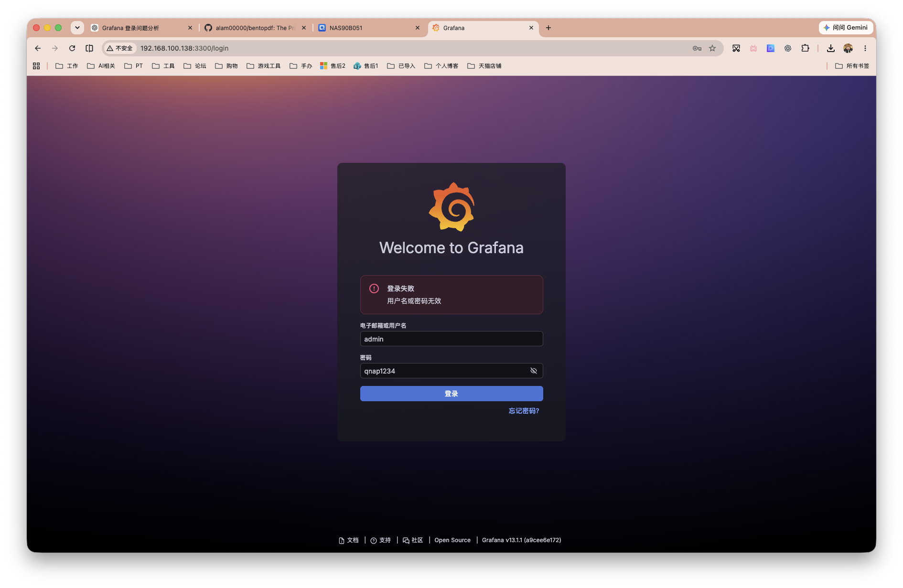Open the AI相关 bookmark folder
This screenshot has width=903, height=588.
(x=101, y=66)
